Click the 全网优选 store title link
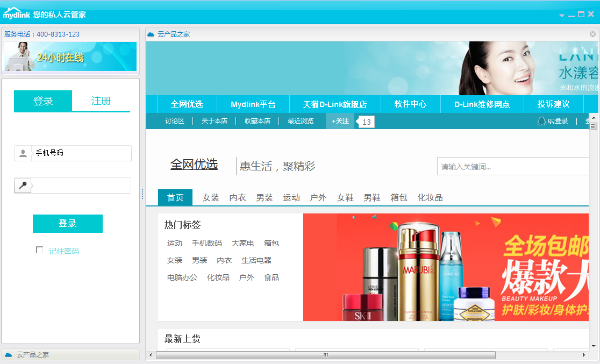Image resolution: width=600 pixels, height=364 pixels. point(194,165)
